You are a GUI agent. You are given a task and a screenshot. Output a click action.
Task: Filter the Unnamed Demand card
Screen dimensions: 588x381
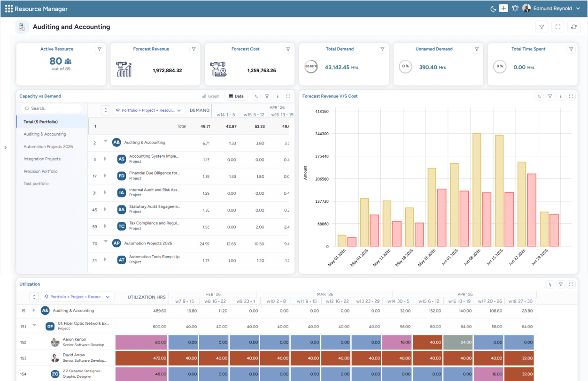click(x=477, y=49)
